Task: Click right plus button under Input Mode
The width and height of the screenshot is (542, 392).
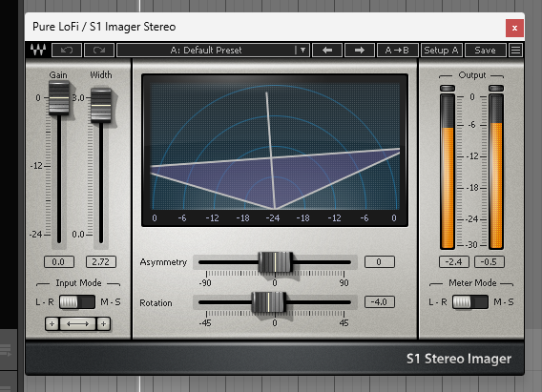Action: pyautogui.click(x=103, y=323)
